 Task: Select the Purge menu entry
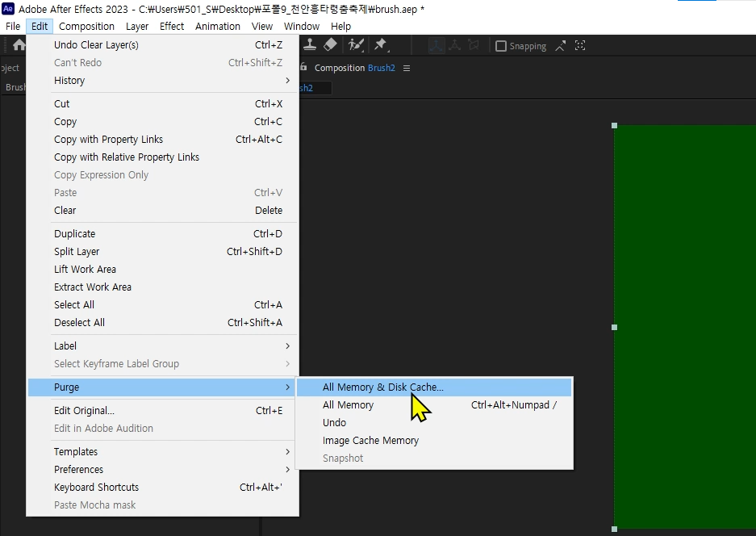[x=163, y=387]
